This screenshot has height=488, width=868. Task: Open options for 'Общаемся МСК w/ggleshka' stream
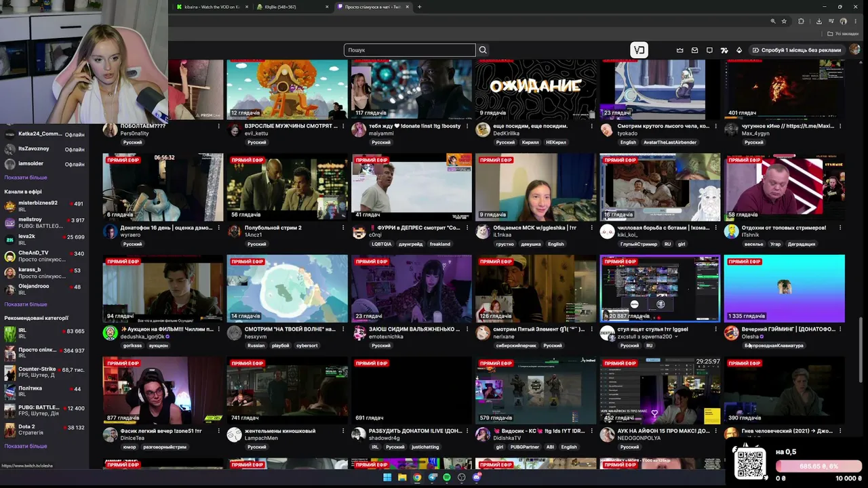[x=591, y=228]
